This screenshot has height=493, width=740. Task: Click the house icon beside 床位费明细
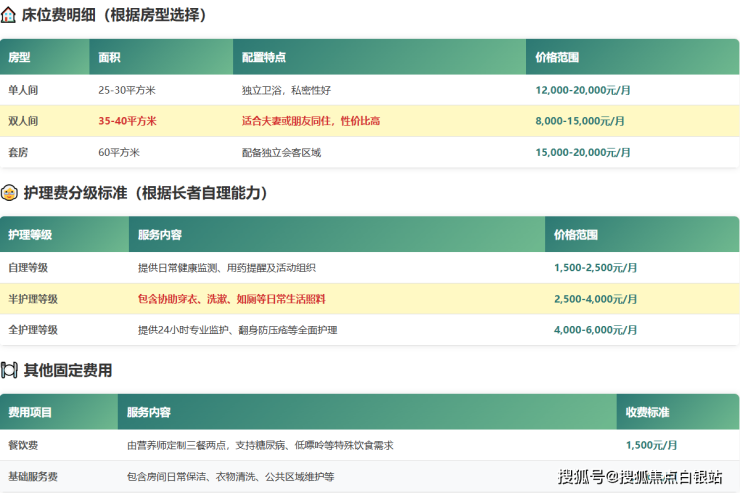click(9, 15)
